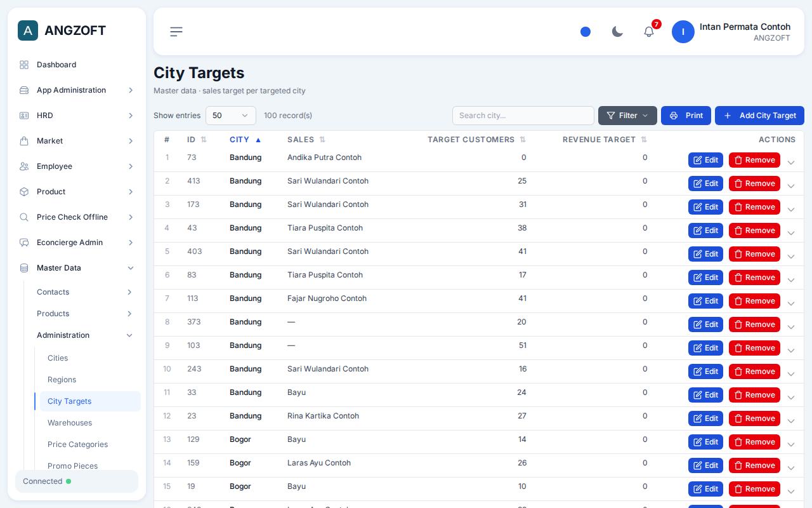
Task: Click the ANGZOFT logo icon
Action: pos(28,30)
